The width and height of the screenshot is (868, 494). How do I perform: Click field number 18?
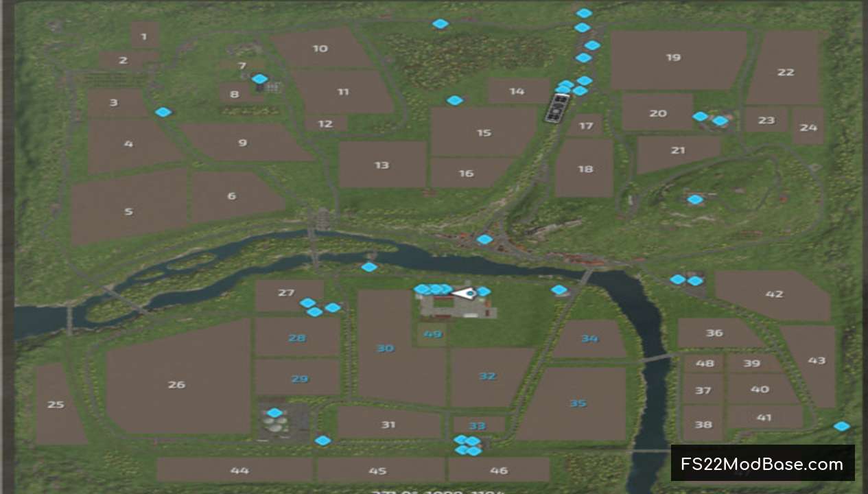585,169
